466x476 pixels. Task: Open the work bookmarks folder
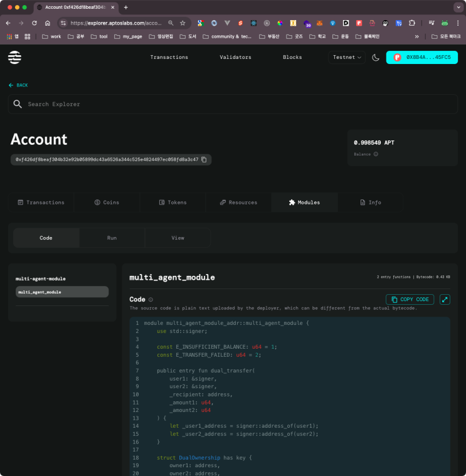[x=51, y=36]
